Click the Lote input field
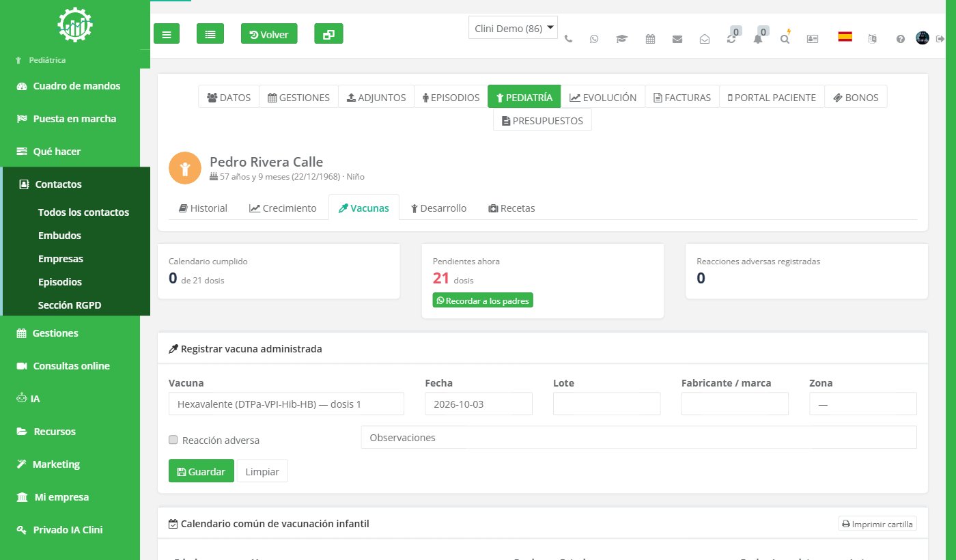The image size is (956, 560). pos(607,404)
